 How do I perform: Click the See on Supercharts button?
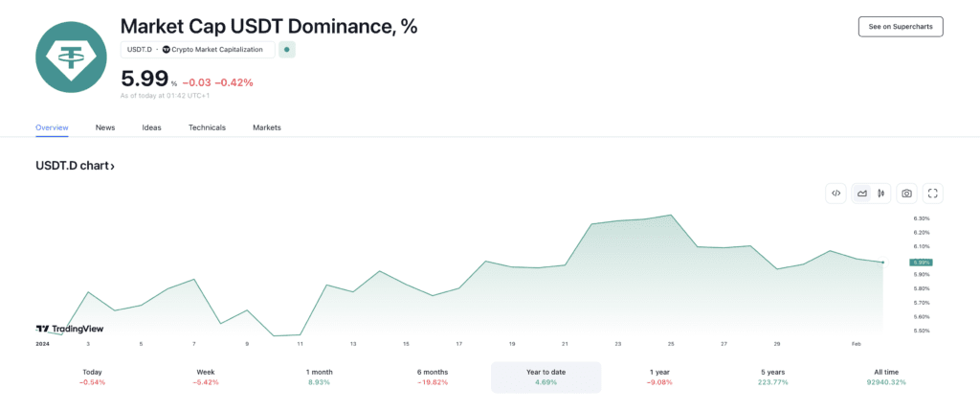[901, 27]
